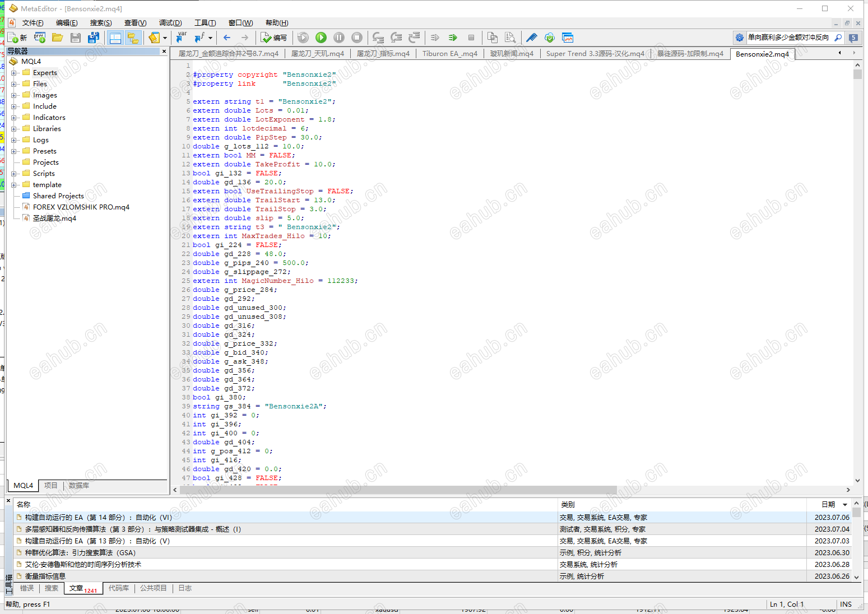Click the restart debugging icon
The height and width of the screenshot is (614, 868).
(303, 38)
